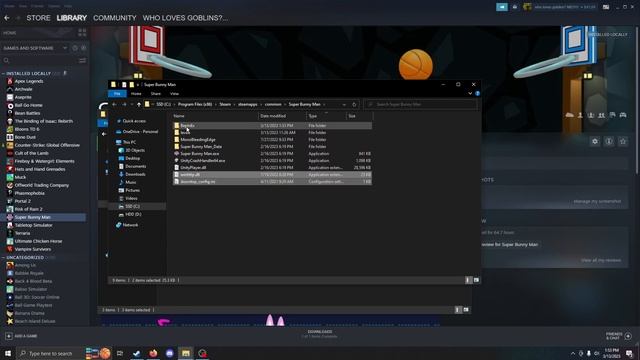Open the game settings gear icon
The height and width of the screenshot is (360, 640).
[595, 141]
